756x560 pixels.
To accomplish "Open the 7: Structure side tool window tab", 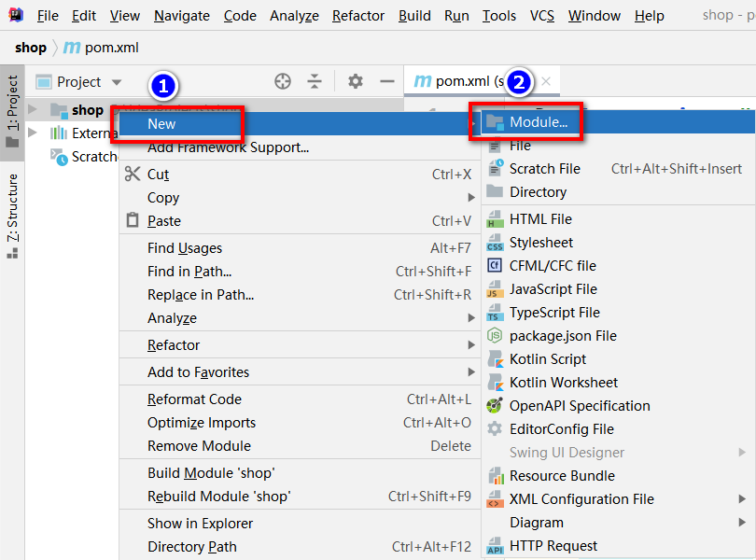I will [x=12, y=216].
